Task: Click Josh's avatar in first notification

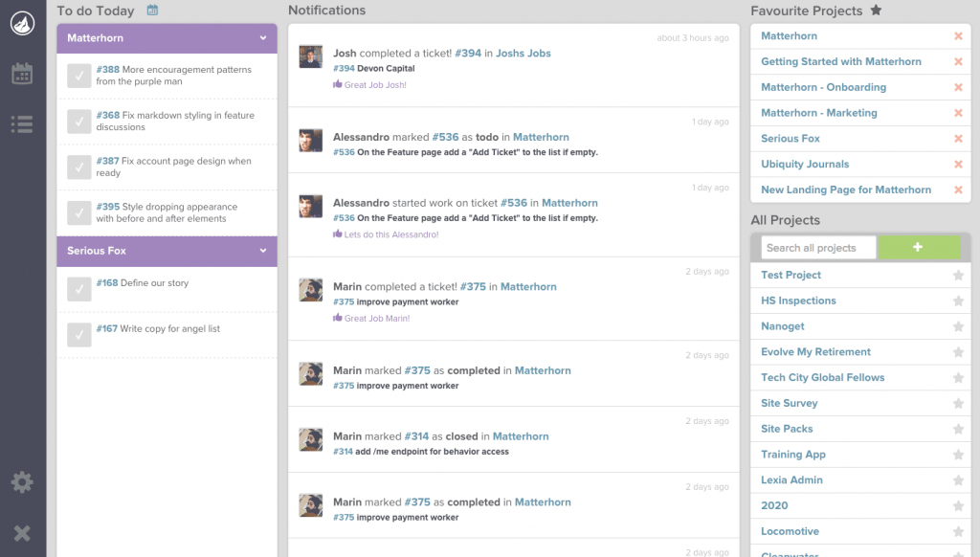Action: pos(310,56)
